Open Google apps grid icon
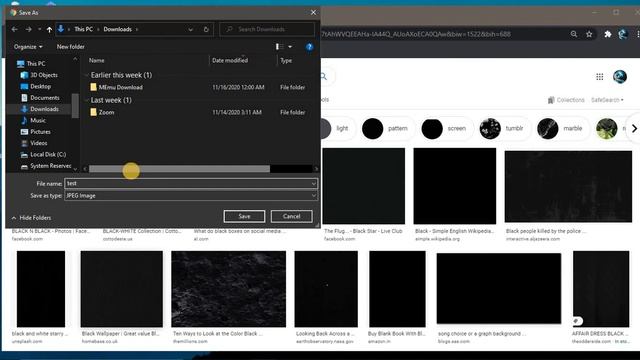The height and width of the screenshot is (360, 640). click(600, 77)
